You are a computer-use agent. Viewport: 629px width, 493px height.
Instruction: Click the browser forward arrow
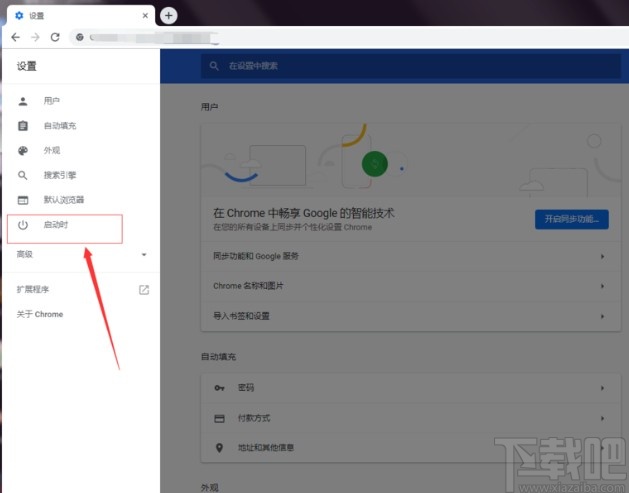tap(35, 37)
